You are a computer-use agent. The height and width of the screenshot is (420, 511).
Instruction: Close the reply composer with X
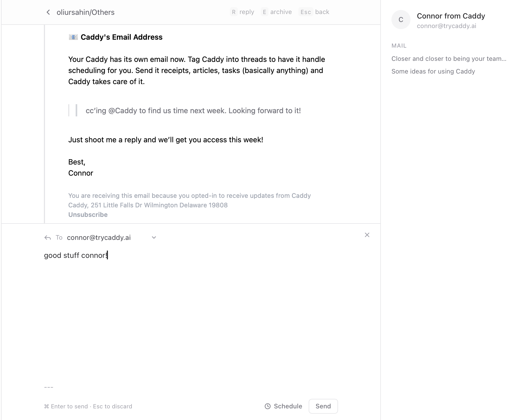(367, 235)
